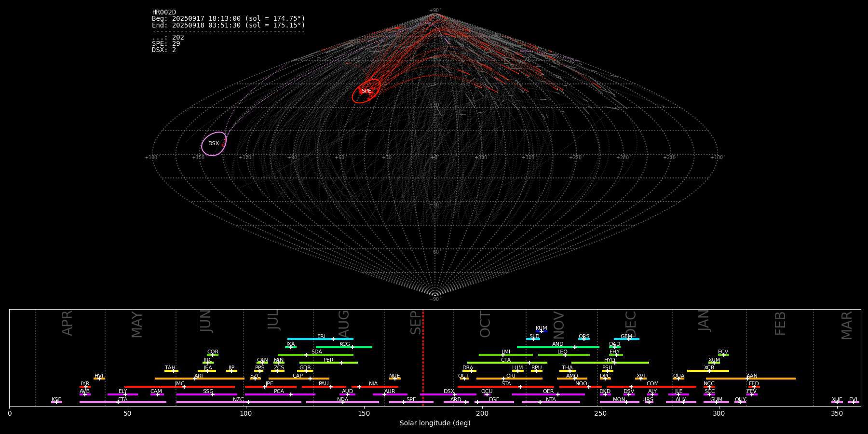Click the XHE shower label

(x=837, y=400)
